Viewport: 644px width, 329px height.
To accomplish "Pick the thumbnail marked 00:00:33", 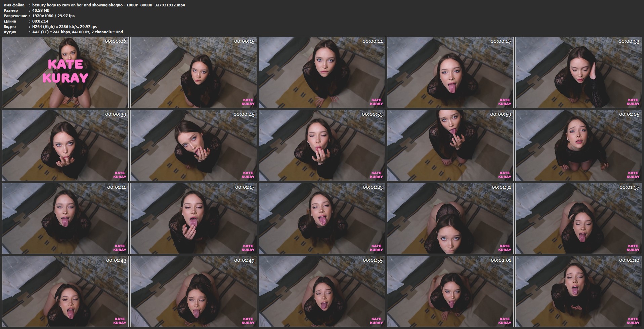I will point(578,72).
